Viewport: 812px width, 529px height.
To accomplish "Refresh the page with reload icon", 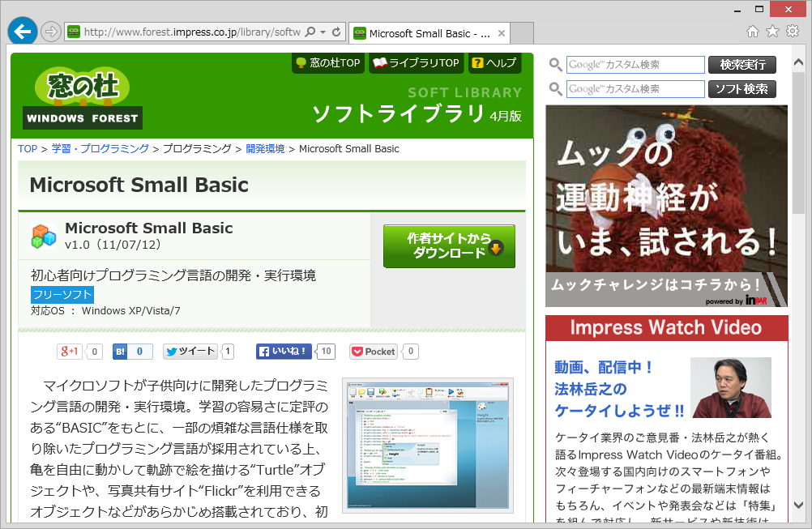I will (336, 32).
